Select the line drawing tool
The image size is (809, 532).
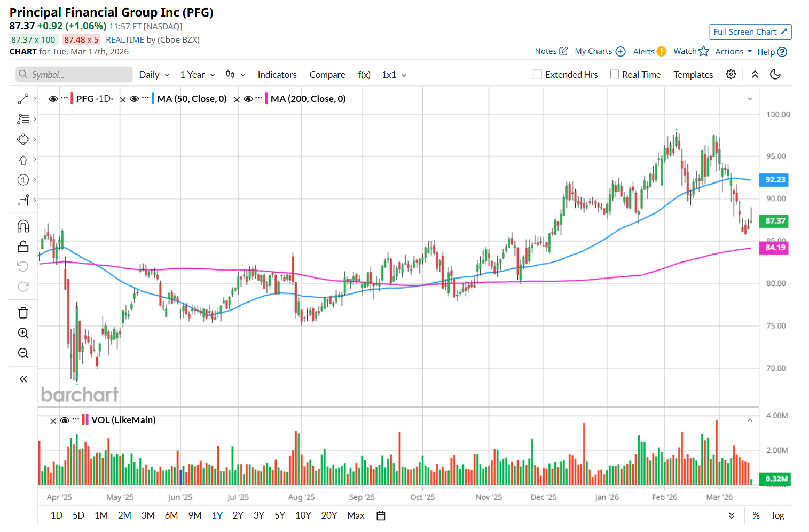pyautogui.click(x=23, y=99)
